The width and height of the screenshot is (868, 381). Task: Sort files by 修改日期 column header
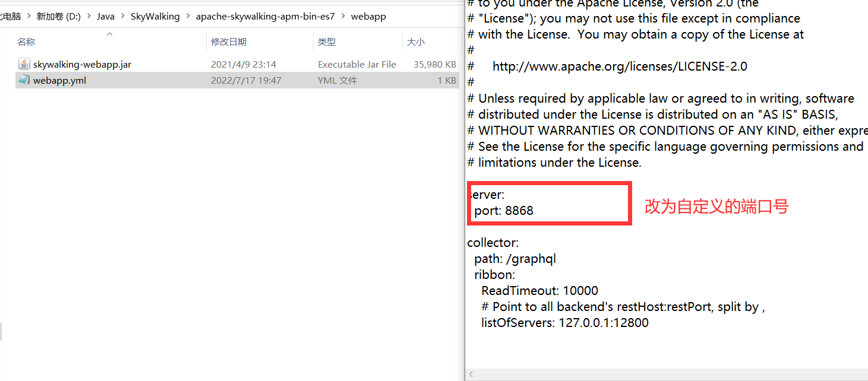point(229,42)
